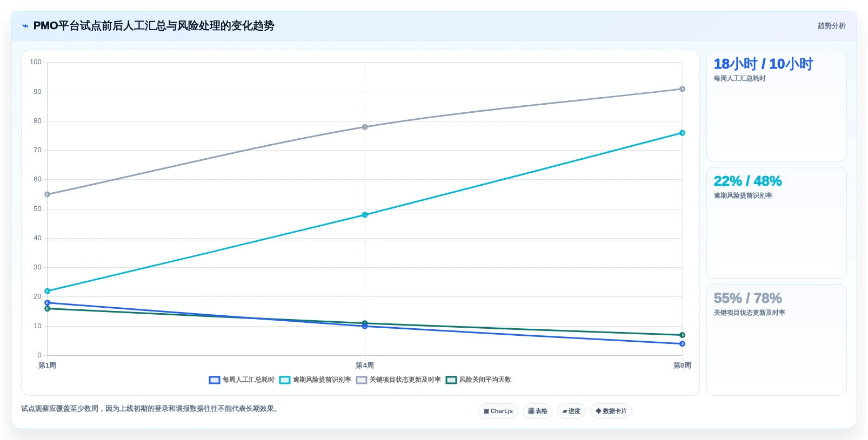The width and height of the screenshot is (868, 440).
Task: Click the gray data point at 第8周 (91)
Action: click(682, 89)
